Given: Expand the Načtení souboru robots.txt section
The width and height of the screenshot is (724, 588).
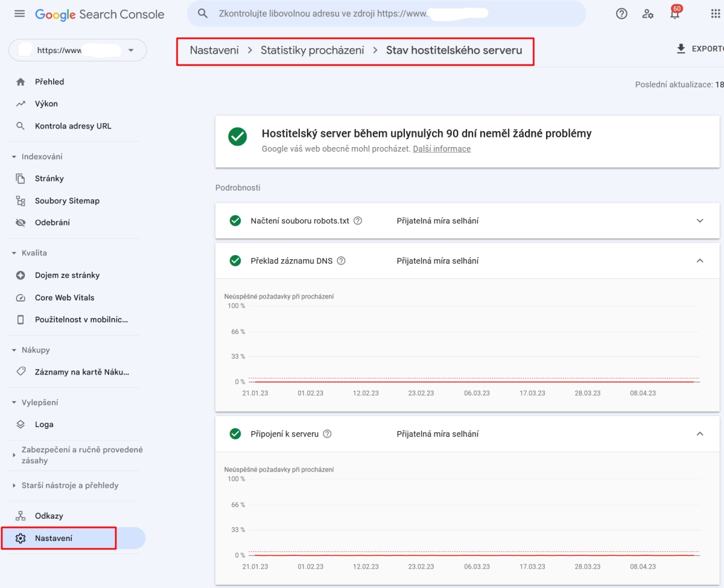Looking at the screenshot, I should pos(700,221).
